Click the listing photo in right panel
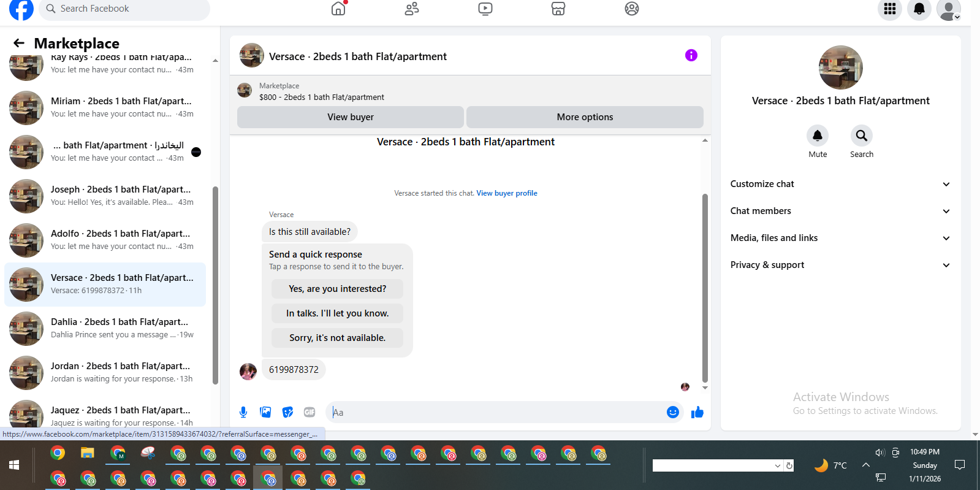The image size is (980, 490). (x=841, y=67)
